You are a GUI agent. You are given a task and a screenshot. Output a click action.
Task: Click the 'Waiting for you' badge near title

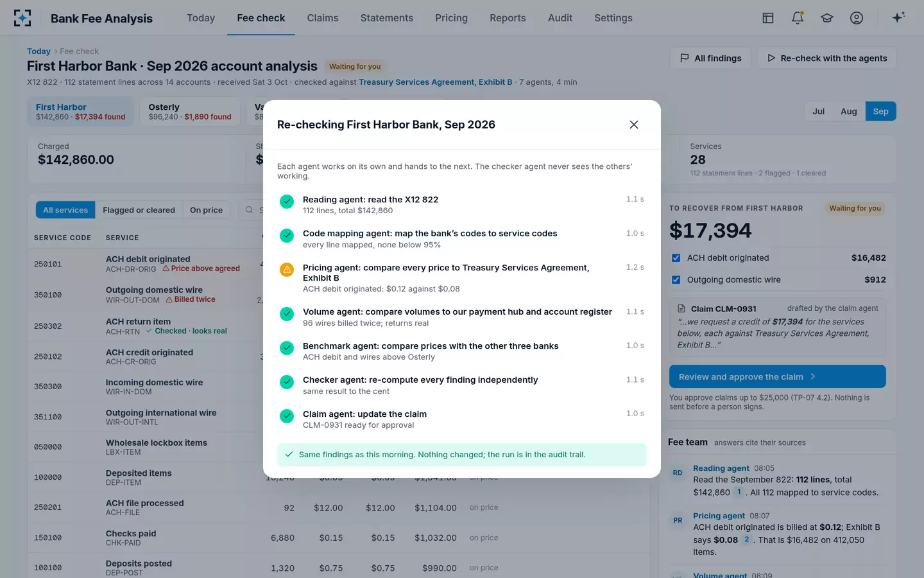point(355,66)
